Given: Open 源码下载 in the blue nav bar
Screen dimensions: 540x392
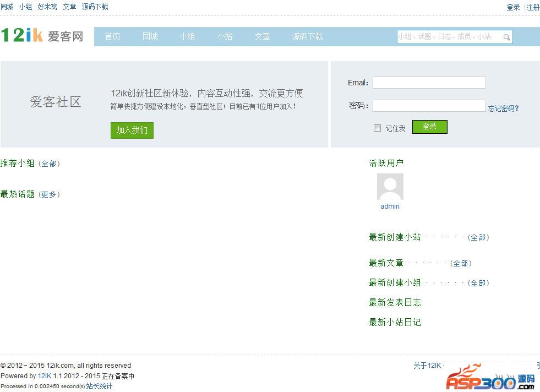Looking at the screenshot, I should [x=308, y=36].
